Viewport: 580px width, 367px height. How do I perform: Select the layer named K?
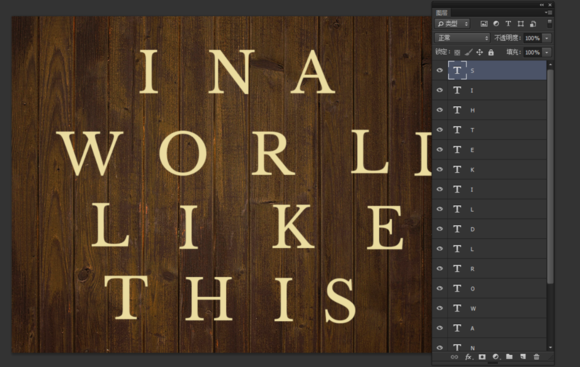pyautogui.click(x=497, y=169)
